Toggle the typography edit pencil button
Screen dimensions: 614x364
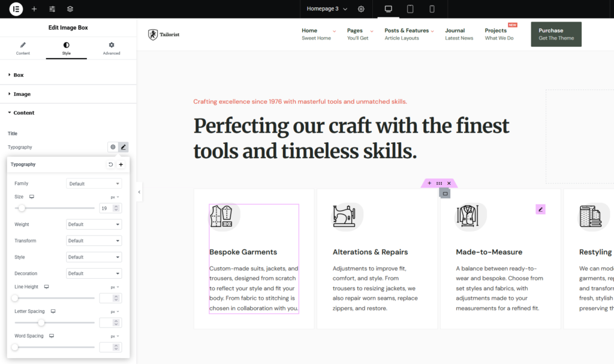[124, 147]
